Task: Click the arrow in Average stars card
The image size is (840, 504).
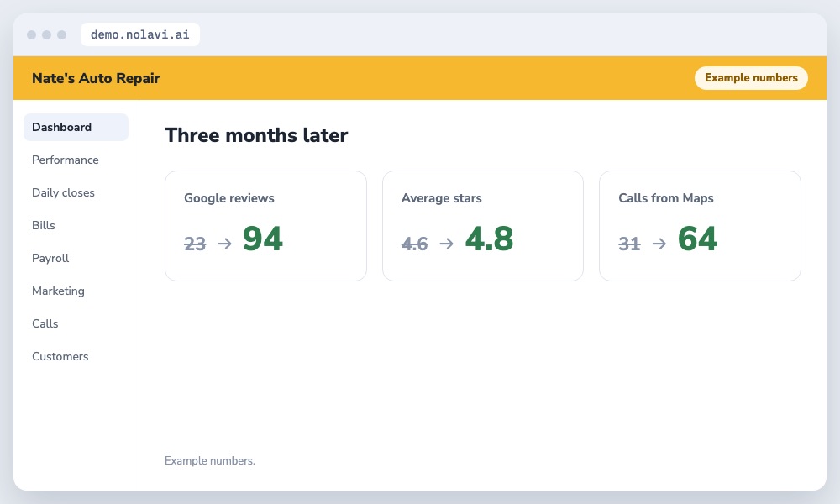Action: pyautogui.click(x=446, y=244)
